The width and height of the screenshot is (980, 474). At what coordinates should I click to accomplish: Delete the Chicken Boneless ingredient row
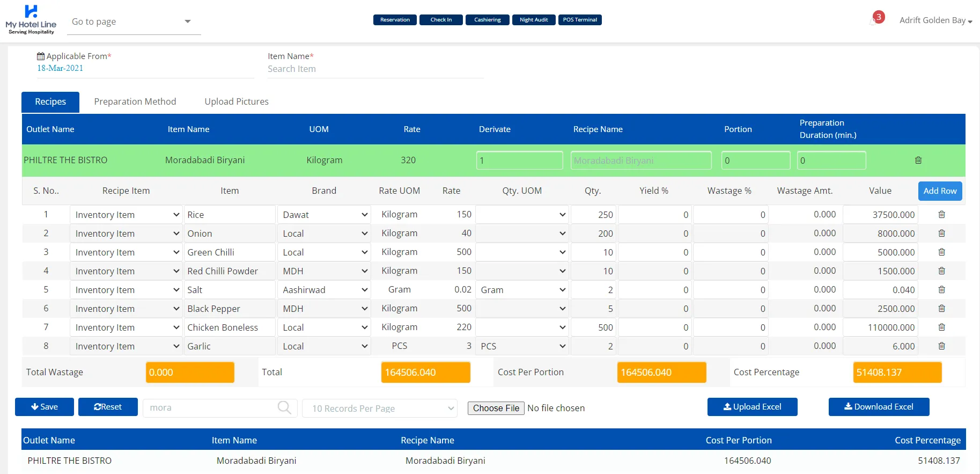point(941,327)
